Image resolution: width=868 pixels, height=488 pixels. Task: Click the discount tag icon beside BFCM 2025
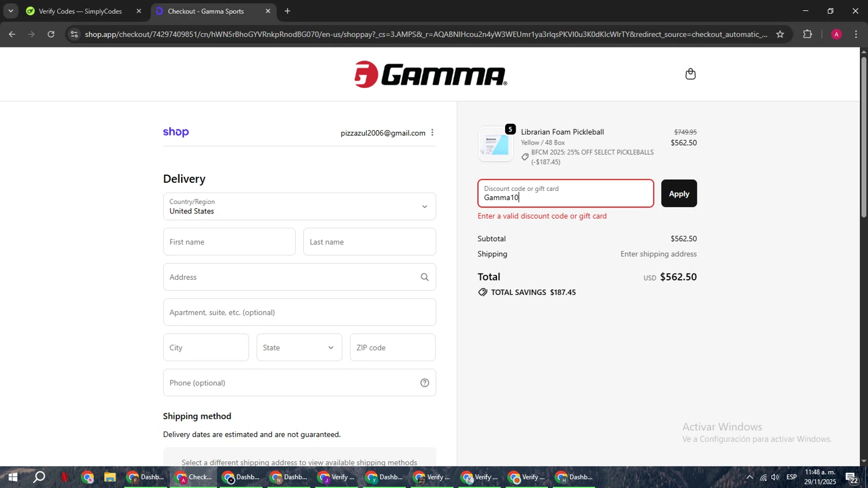point(525,157)
